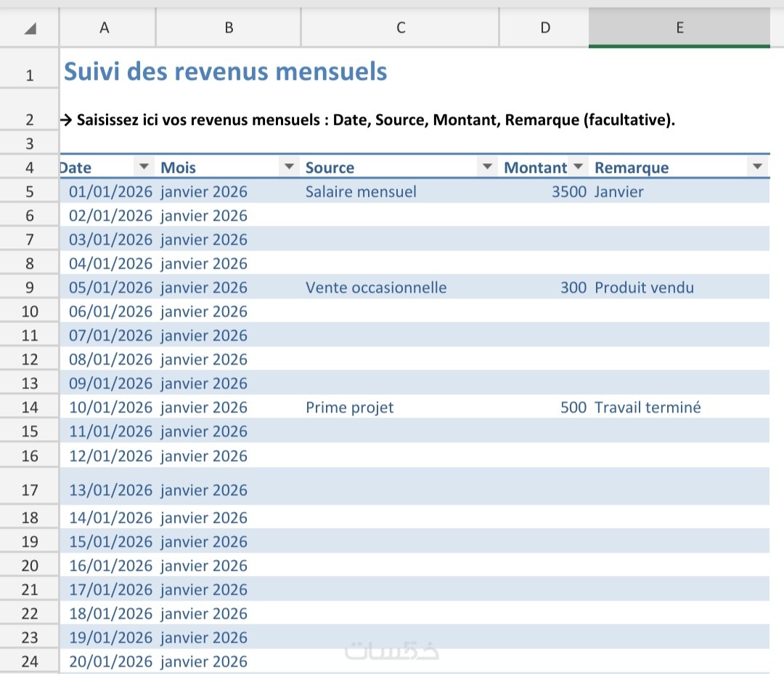Image resolution: width=784 pixels, height=674 pixels.
Task: Select the 'Produit vendu' cell
Action: tap(679, 287)
